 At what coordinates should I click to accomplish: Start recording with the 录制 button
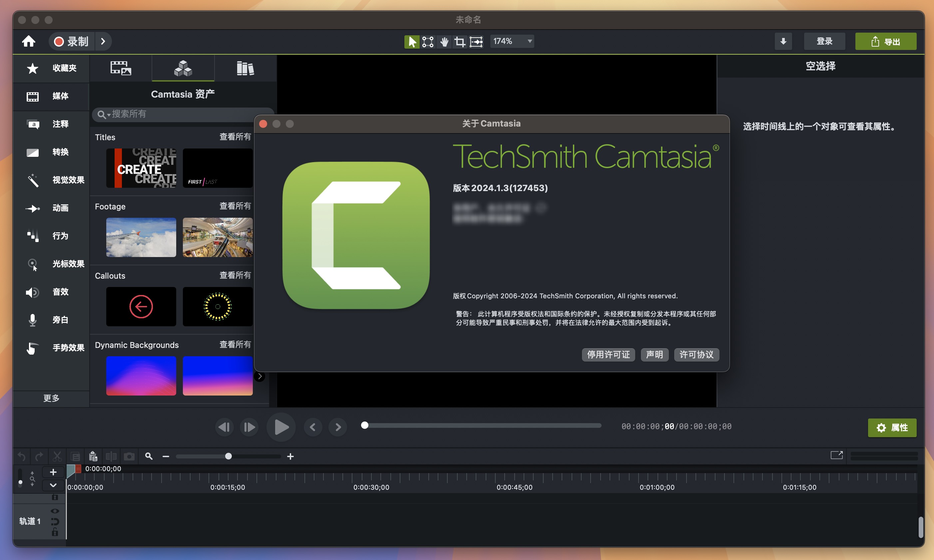point(71,42)
